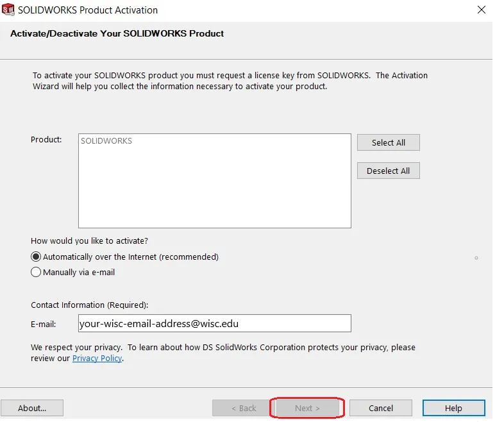Proceed with the 'Next >' button

(307, 408)
